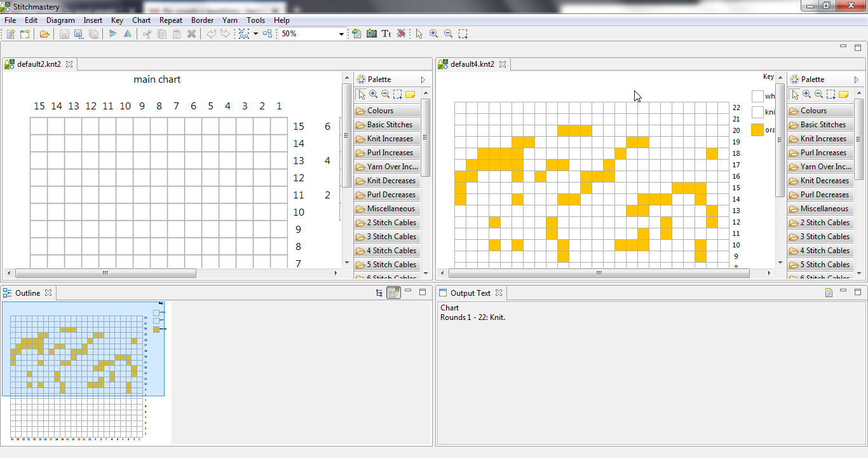The height and width of the screenshot is (458, 868).
Task: Toggle the Outline tree view button
Action: pos(379,293)
